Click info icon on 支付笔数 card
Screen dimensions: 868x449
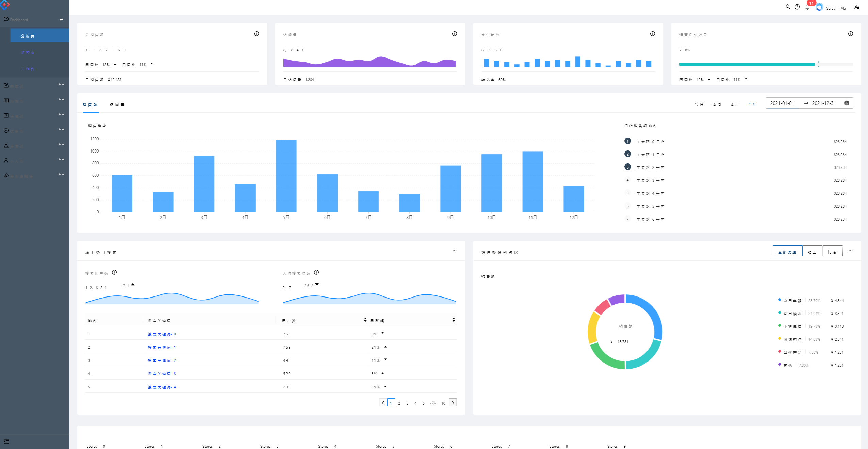[x=652, y=34]
